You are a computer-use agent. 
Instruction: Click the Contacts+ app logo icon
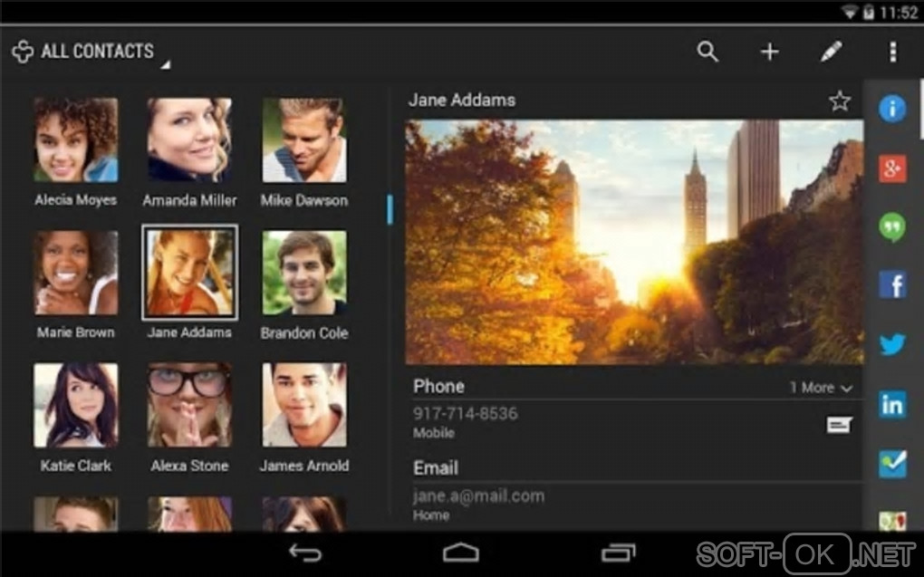point(23,52)
